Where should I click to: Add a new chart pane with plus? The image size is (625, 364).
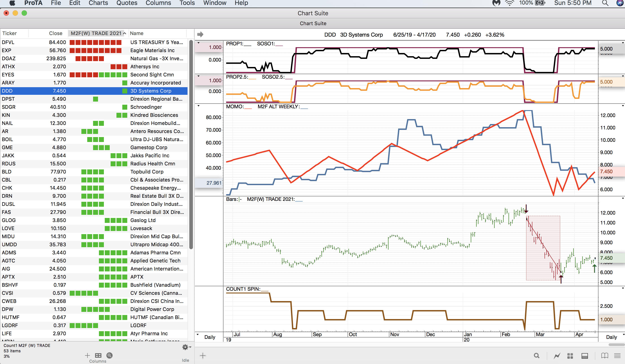[203, 355]
